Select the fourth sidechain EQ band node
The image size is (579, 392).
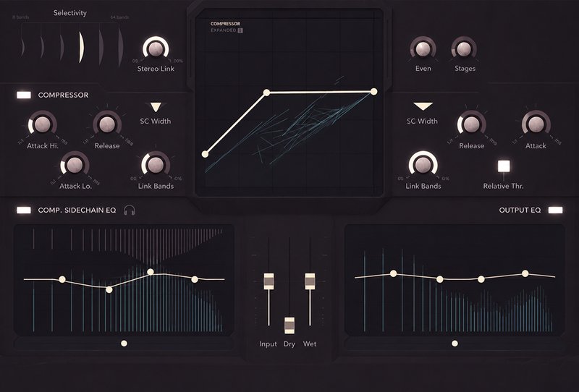195,279
